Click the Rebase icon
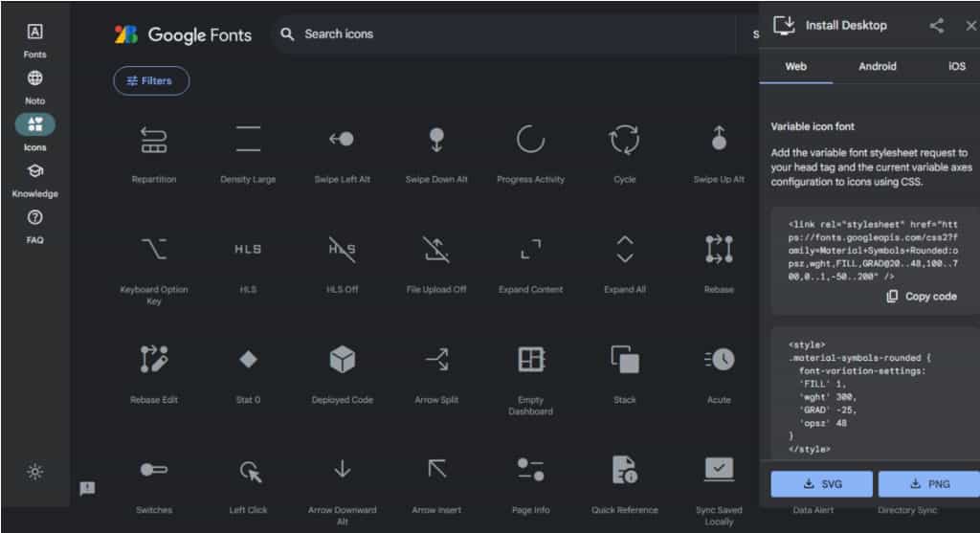Image resolution: width=980 pixels, height=533 pixels. (x=719, y=250)
